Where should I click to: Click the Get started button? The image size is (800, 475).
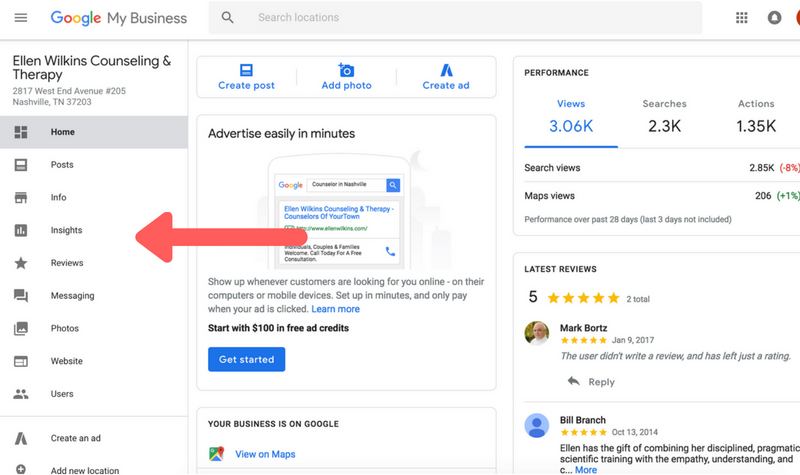pyautogui.click(x=246, y=359)
